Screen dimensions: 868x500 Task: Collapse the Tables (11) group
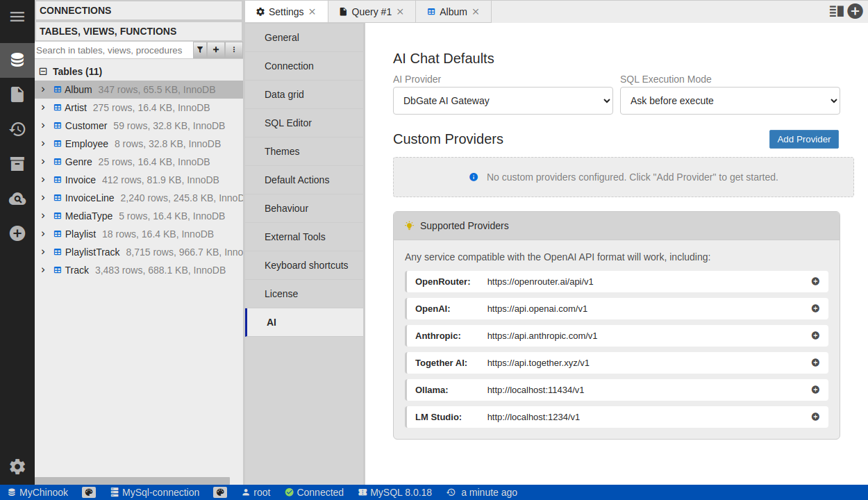tap(43, 72)
